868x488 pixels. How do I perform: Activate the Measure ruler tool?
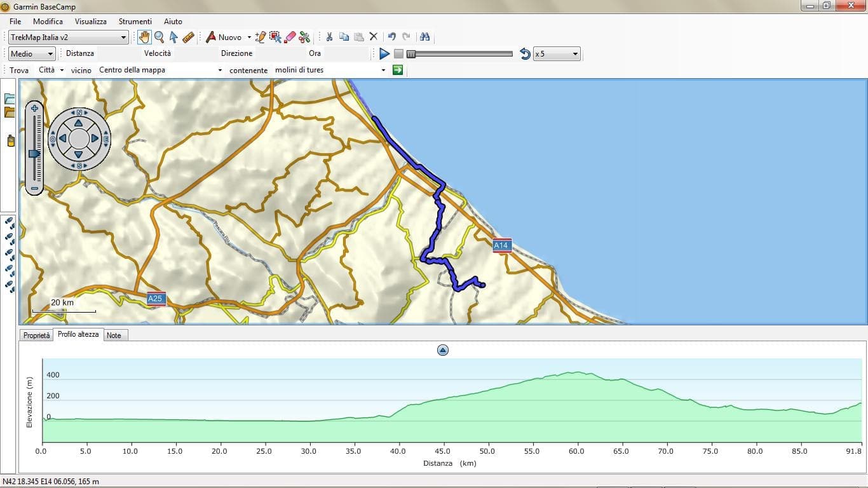pyautogui.click(x=188, y=37)
